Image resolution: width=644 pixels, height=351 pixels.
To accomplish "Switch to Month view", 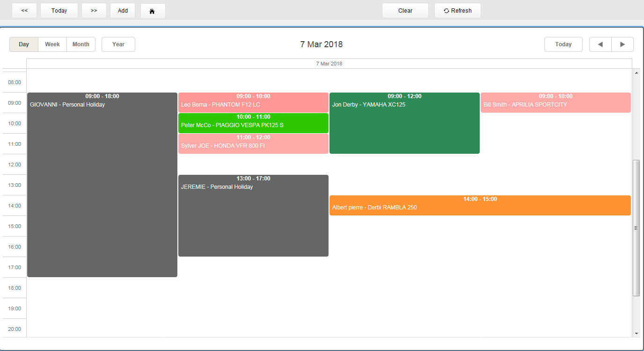I will point(81,44).
